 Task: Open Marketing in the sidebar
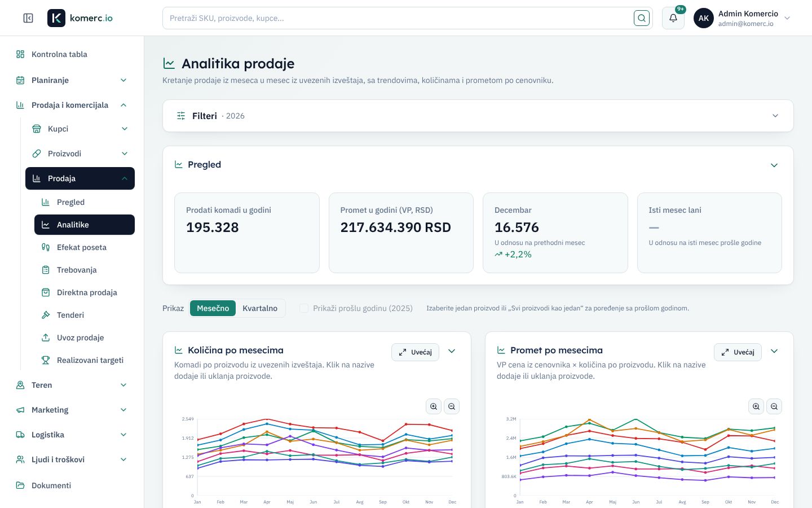click(x=72, y=410)
